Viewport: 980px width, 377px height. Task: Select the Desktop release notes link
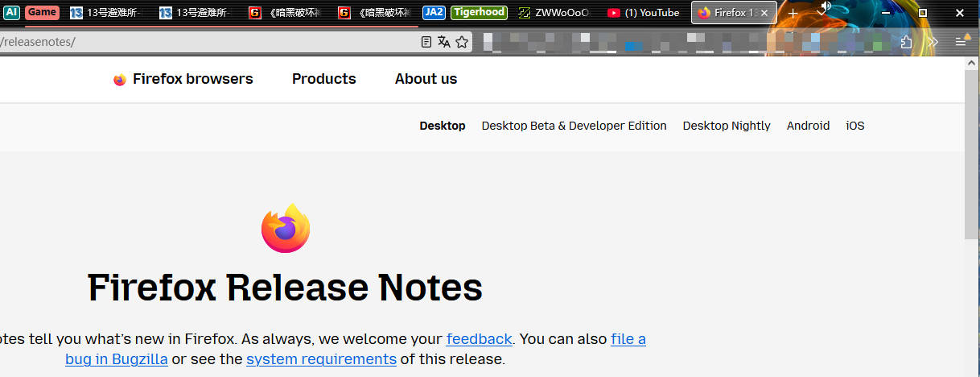pos(443,126)
